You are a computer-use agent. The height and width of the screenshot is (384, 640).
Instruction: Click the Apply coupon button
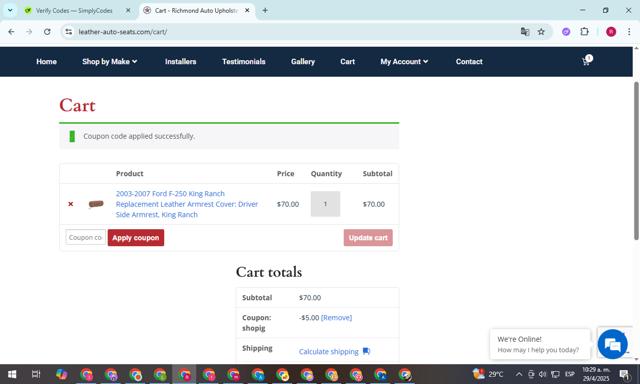coord(136,238)
